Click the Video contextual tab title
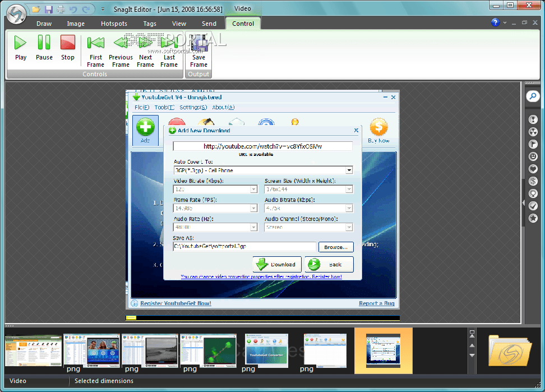 pos(242,8)
